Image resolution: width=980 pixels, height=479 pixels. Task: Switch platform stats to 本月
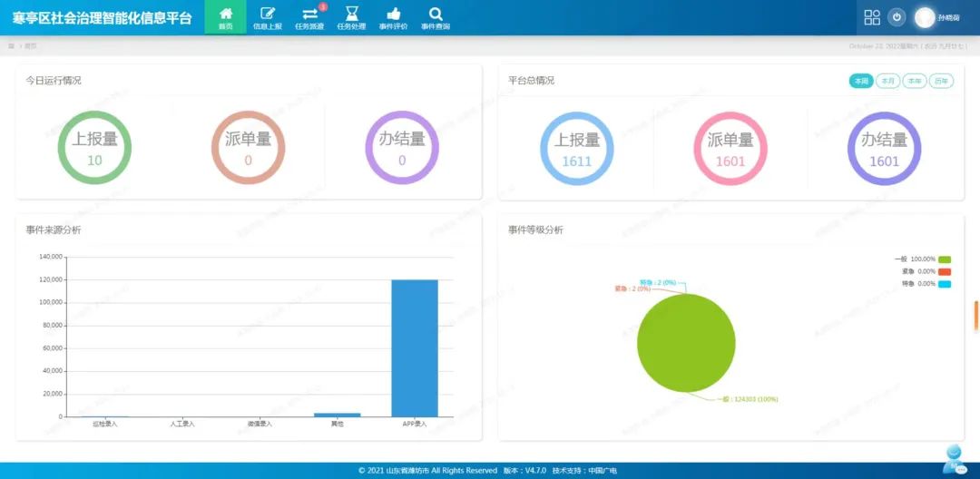[888, 82]
